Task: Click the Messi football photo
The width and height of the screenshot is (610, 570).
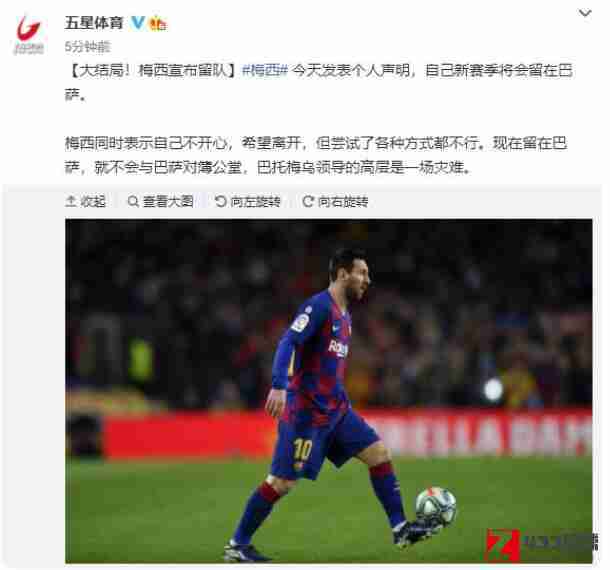Action: point(329,391)
